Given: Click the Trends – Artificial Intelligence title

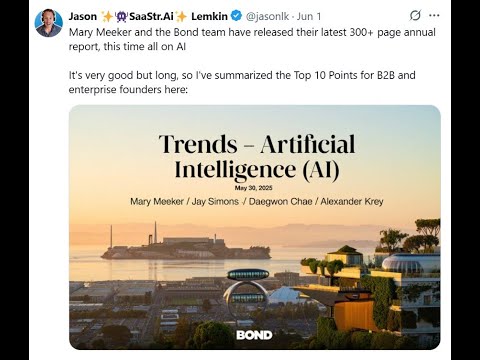Looking at the screenshot, I should coord(257,157).
